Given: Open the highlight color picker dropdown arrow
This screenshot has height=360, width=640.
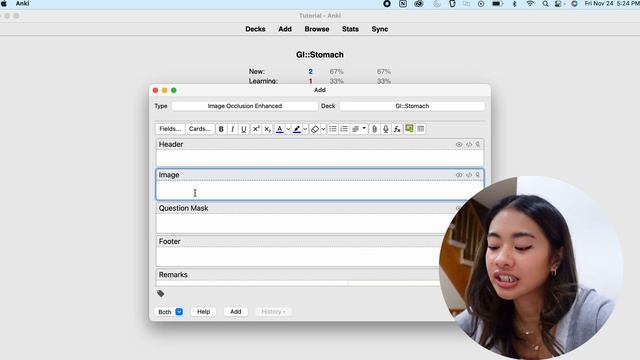Looking at the screenshot, I should coord(305,129).
